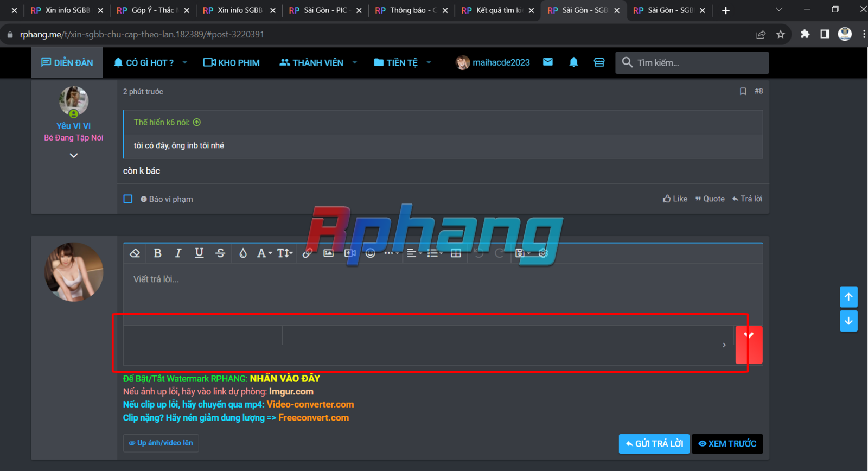This screenshot has height=471, width=868.
Task: Open the font size dropdown
Action: pyautogui.click(x=285, y=253)
